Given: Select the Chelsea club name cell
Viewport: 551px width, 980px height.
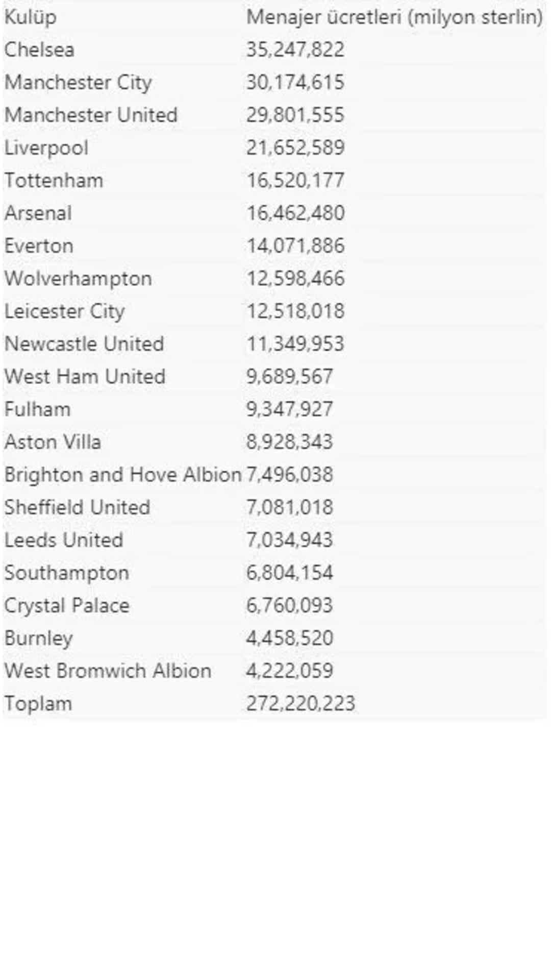Looking at the screenshot, I should tap(39, 50).
